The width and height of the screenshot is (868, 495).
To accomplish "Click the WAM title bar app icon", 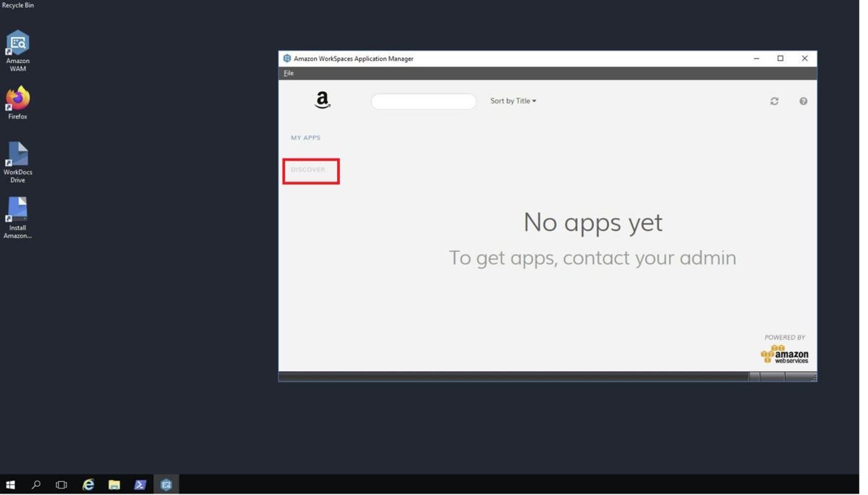I will click(287, 59).
